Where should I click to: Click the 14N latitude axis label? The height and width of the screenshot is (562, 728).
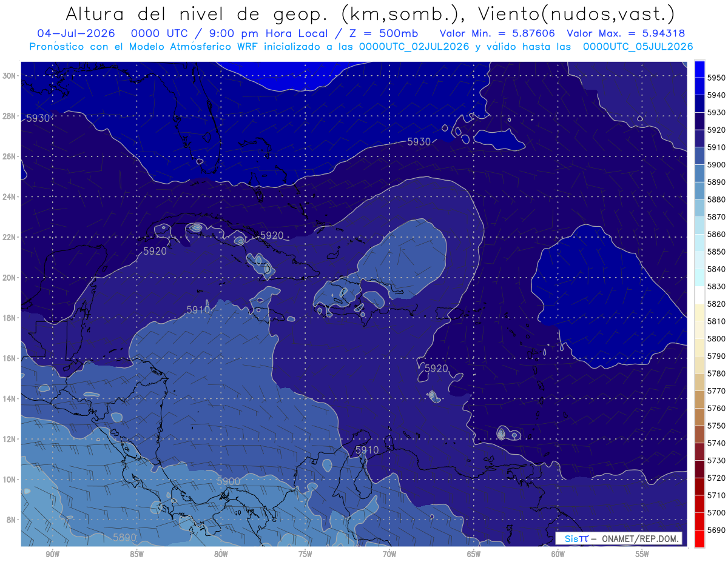pyautogui.click(x=10, y=398)
